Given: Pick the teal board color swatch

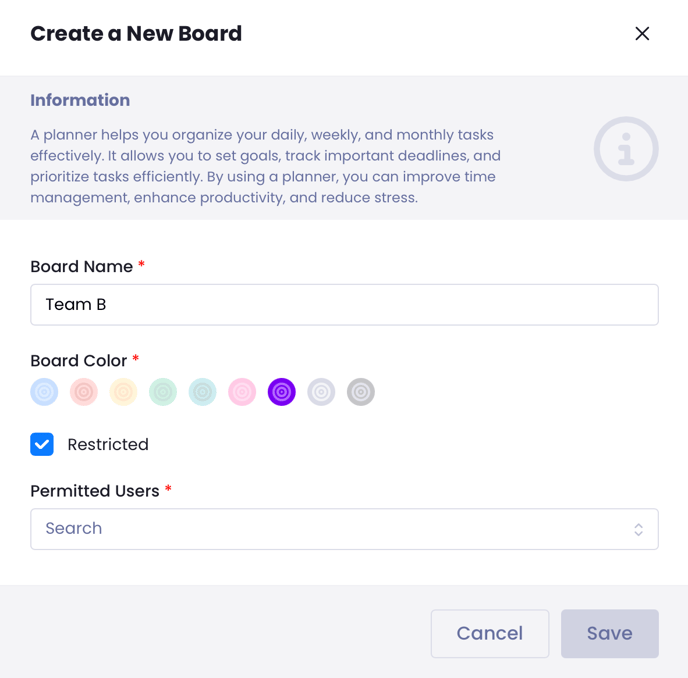Looking at the screenshot, I should click(x=203, y=392).
